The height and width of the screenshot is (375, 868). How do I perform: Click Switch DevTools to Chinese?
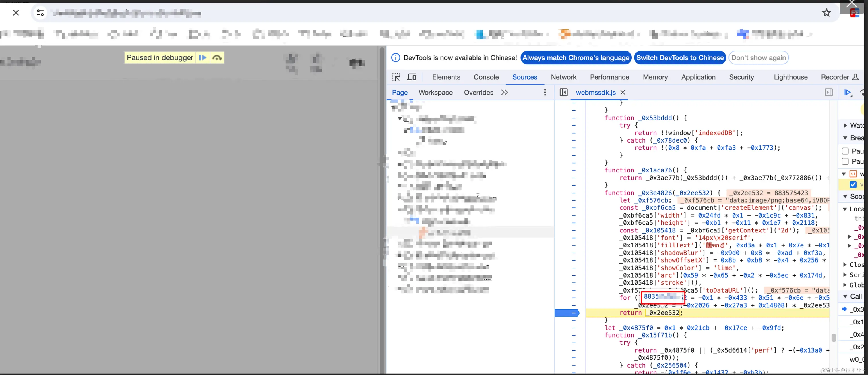click(680, 58)
